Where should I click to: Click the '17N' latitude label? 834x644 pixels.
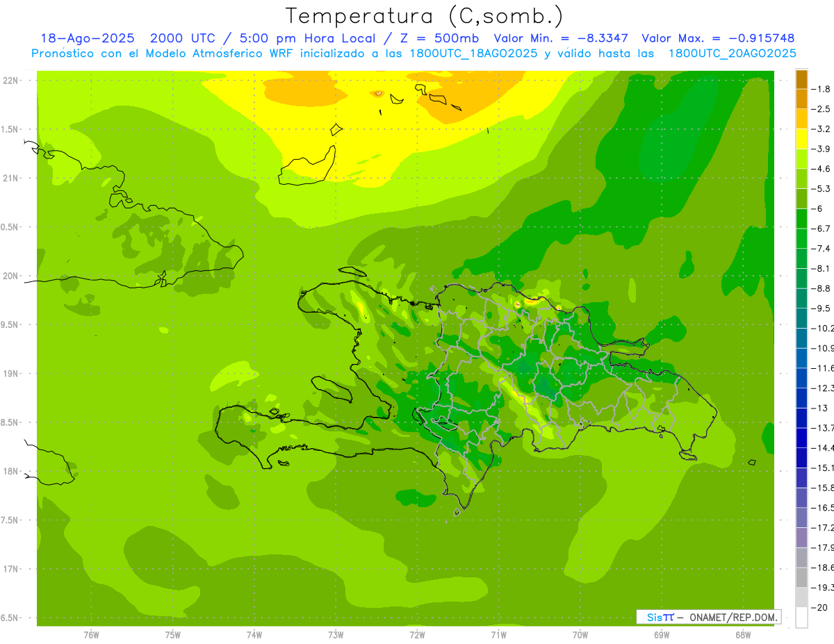(10, 570)
